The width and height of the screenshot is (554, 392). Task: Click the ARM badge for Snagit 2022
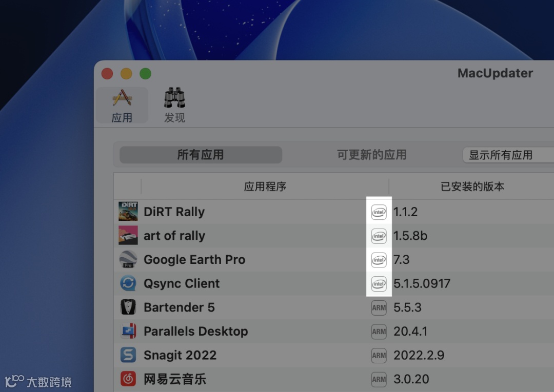[379, 356]
